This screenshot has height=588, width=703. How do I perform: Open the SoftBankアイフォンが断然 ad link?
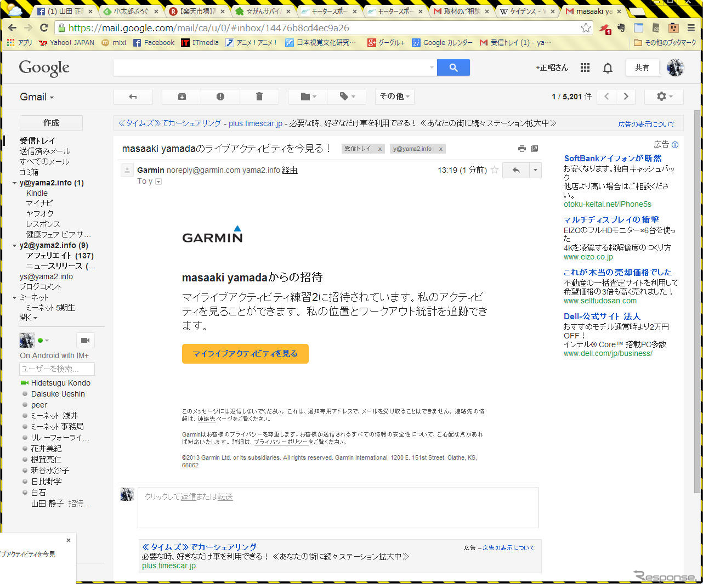click(613, 158)
